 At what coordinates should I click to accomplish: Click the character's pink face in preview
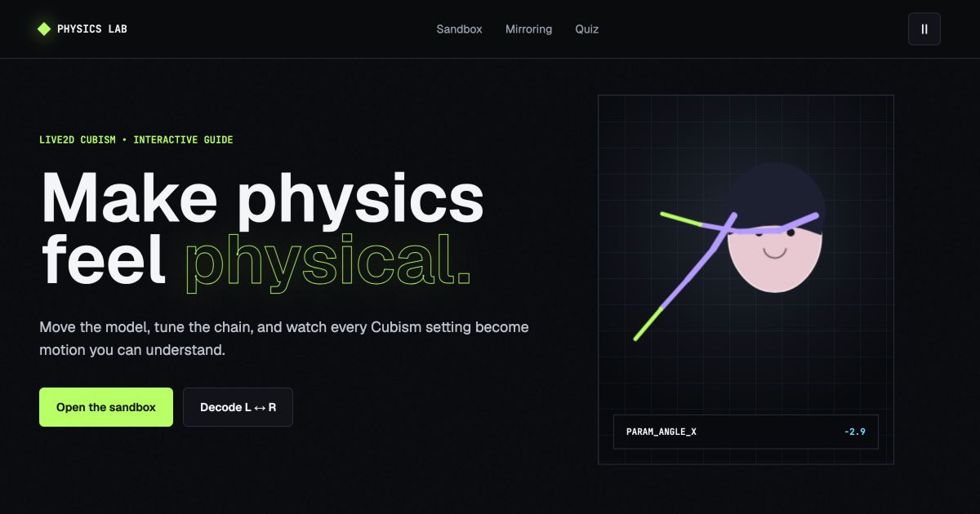[x=774, y=261]
